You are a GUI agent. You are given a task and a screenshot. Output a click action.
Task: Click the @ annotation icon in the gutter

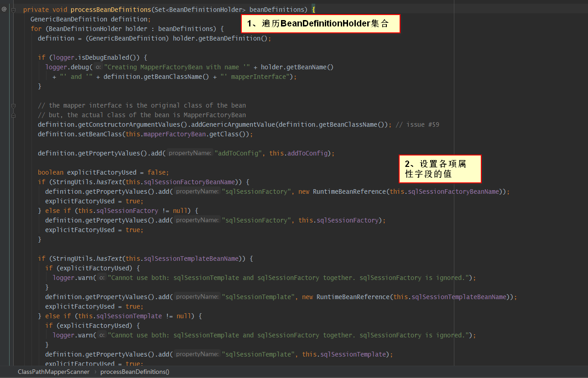[x=4, y=9]
